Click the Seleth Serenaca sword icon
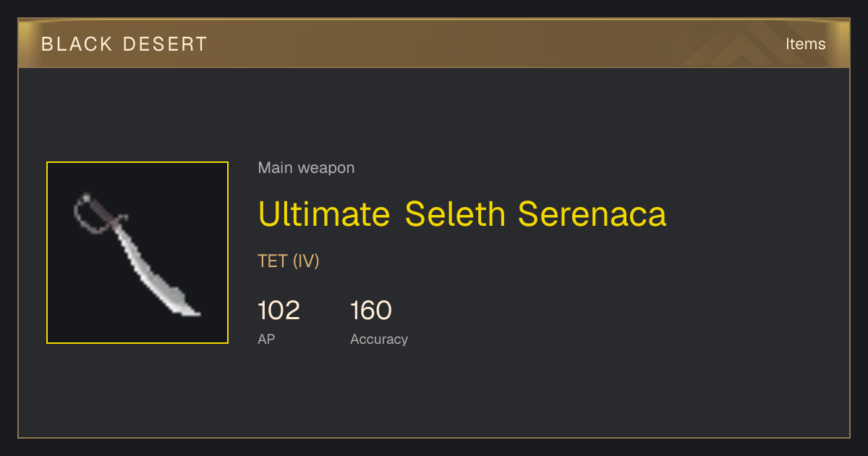868x456 pixels. 137,254
